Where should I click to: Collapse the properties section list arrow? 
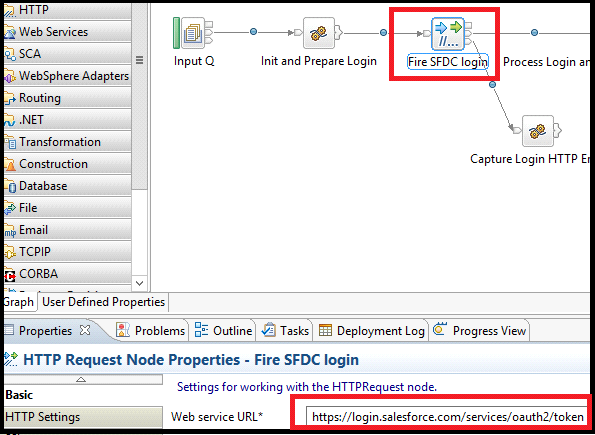(81, 380)
